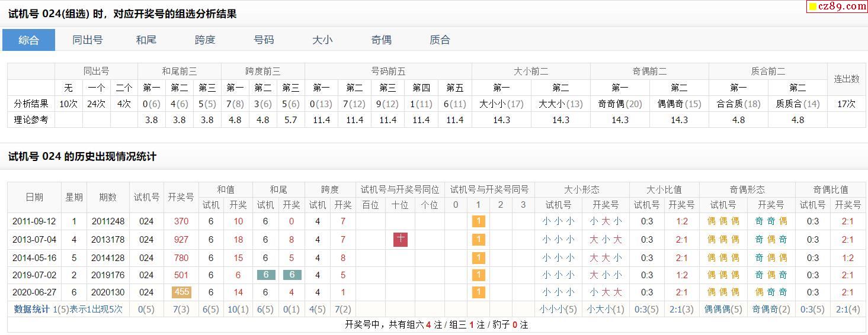868x335 pixels.
Task: Click draw number 780
Action: click(x=181, y=258)
